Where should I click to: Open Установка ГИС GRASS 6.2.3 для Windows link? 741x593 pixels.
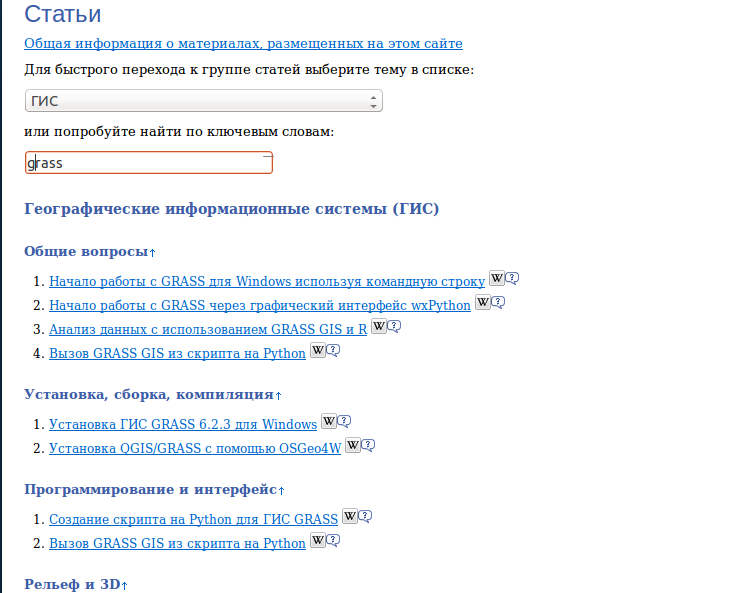pyautogui.click(x=182, y=424)
